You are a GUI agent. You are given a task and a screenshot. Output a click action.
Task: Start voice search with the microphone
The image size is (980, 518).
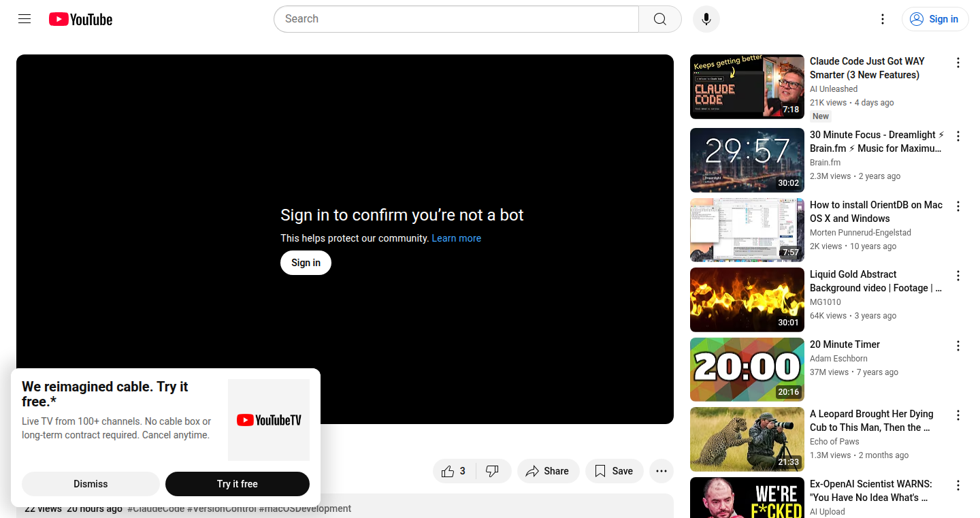(706, 19)
